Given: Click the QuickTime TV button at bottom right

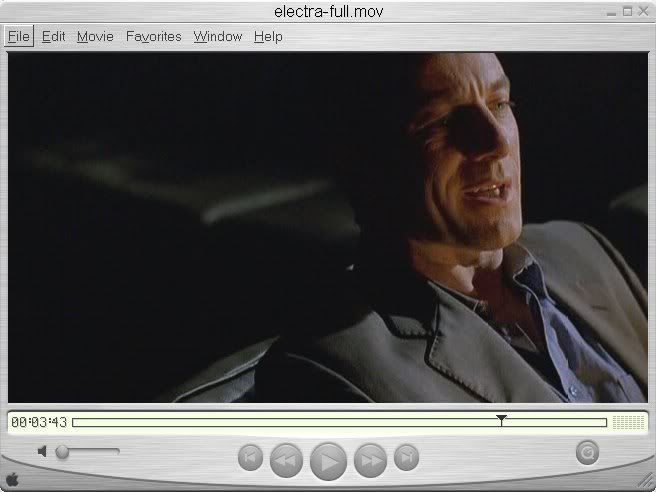Looking at the screenshot, I should pyautogui.click(x=587, y=452).
